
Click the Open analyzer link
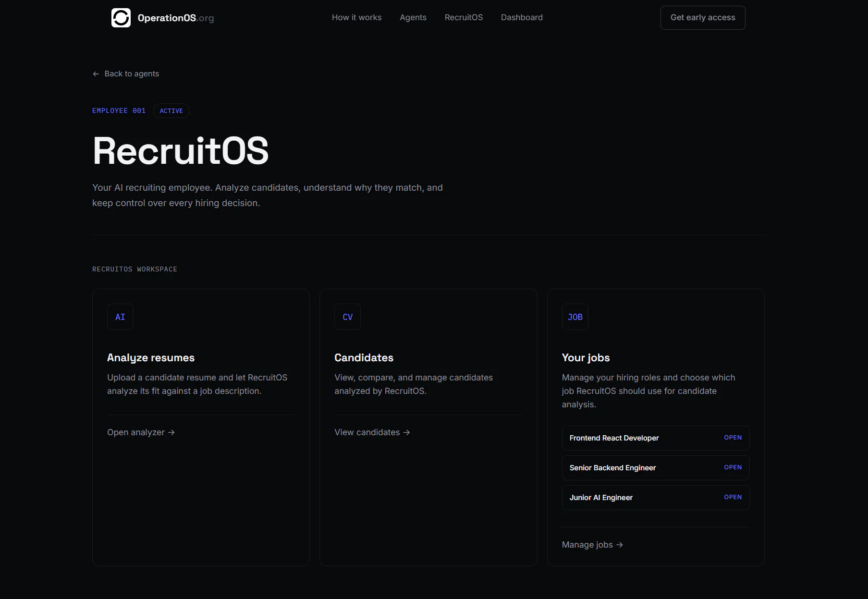[x=141, y=432]
